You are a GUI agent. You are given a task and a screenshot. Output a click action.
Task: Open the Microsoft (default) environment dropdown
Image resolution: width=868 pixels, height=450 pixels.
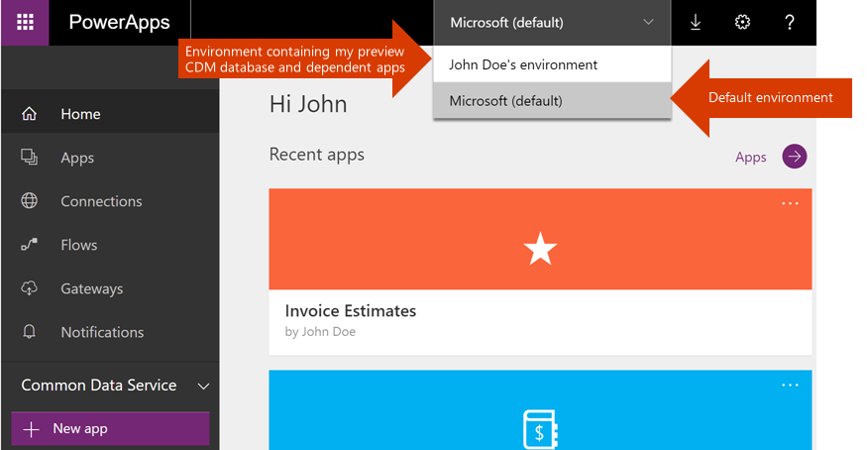[552, 23]
